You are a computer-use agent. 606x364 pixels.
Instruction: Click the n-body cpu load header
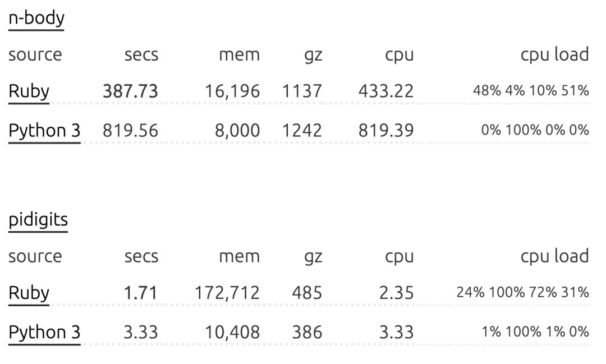coord(554,54)
